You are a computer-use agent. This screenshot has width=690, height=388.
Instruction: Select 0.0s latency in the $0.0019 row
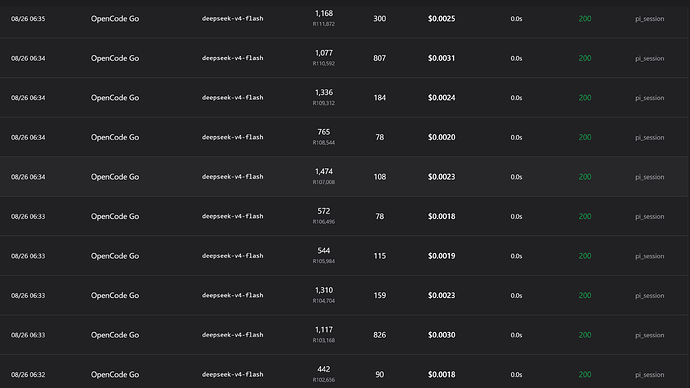tap(516, 256)
